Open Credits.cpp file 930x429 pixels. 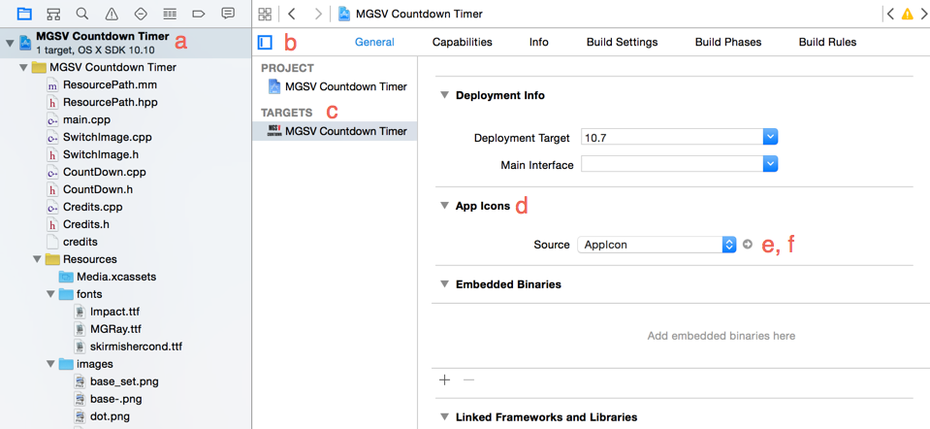pyautogui.click(x=93, y=207)
